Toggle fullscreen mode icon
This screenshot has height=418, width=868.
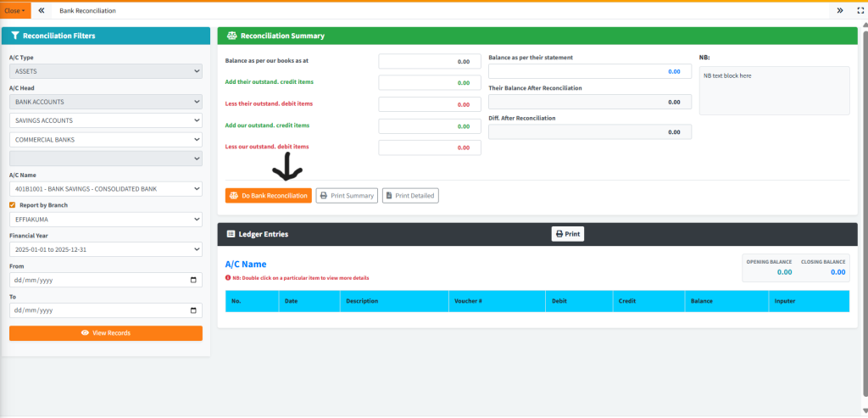click(858, 11)
